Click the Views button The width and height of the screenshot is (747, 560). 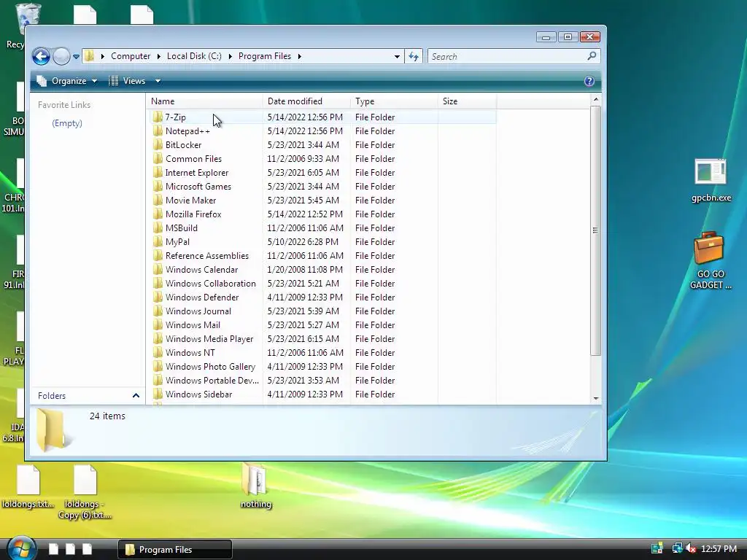tap(127, 81)
